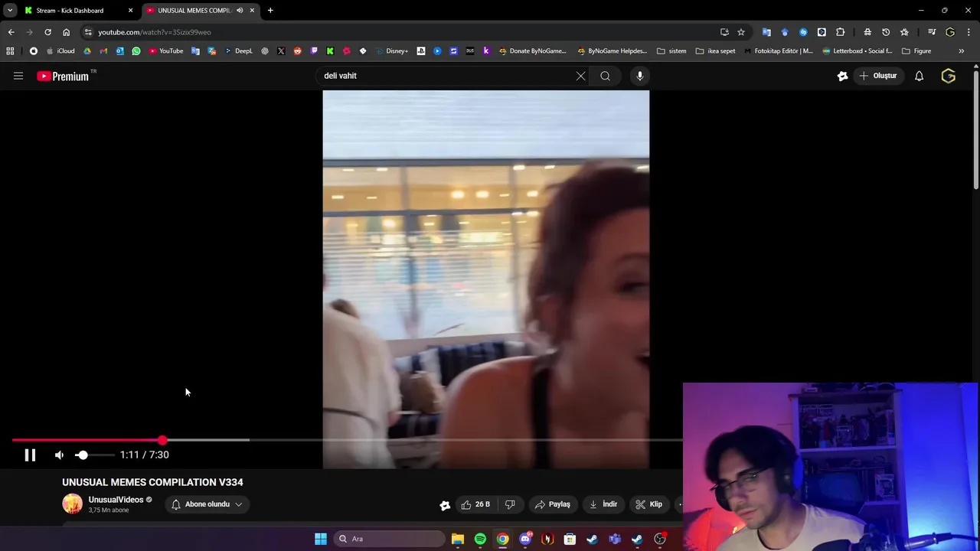This screenshot has width=980, height=551.
Task: Click the sparkle icon beside the like button
Action: [x=445, y=504]
